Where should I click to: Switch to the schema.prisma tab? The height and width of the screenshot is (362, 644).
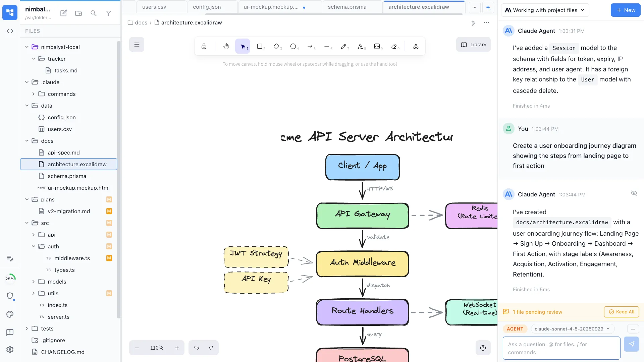[347, 6]
